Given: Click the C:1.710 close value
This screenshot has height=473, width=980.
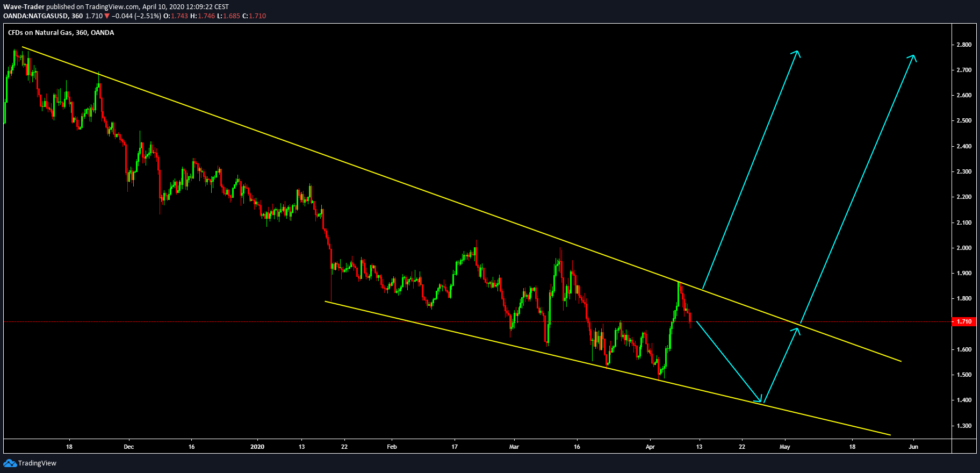Looking at the screenshot, I should [254, 16].
